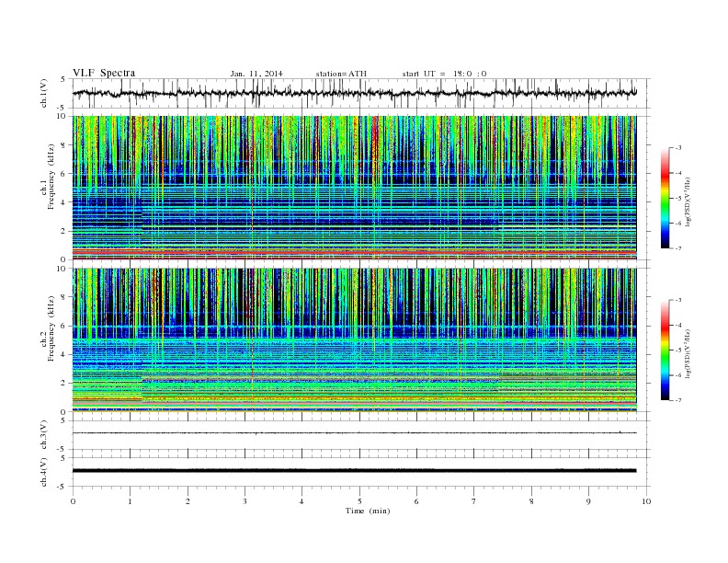Click the ch.2 spectrogram colorbar
The width and height of the screenshot is (728, 563).
click(665, 350)
